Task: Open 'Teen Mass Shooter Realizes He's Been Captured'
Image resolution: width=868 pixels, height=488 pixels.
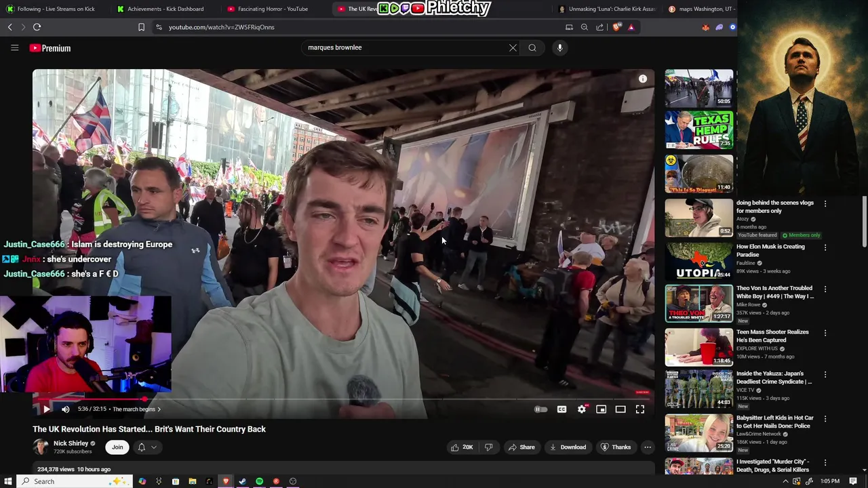Action: point(772,336)
